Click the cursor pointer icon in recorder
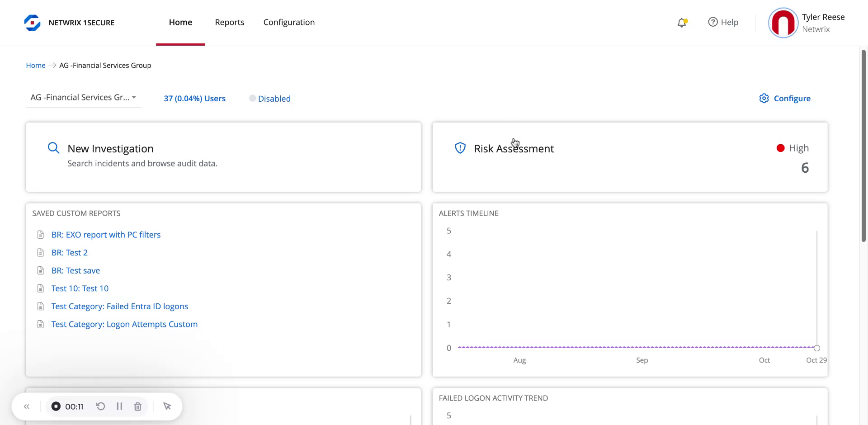The width and height of the screenshot is (868, 425). 167,406
